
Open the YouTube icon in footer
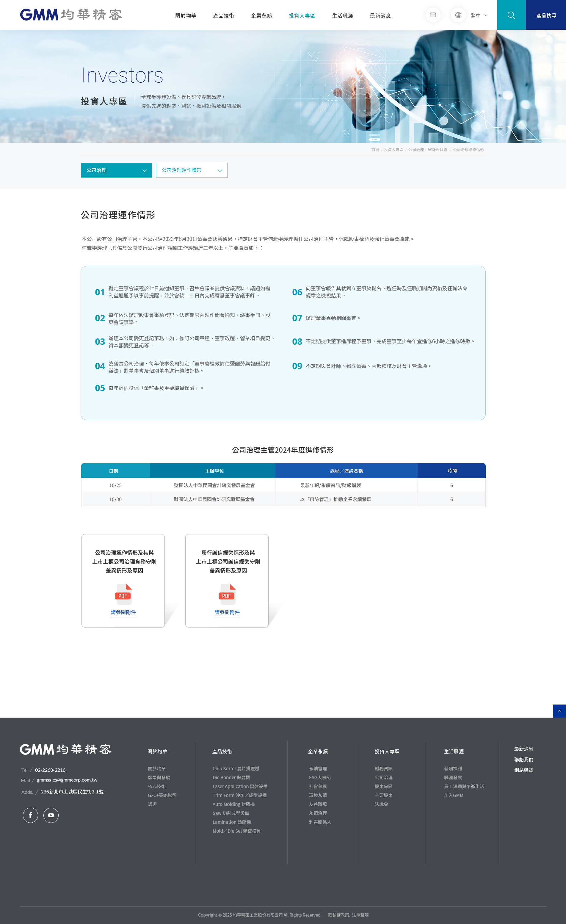coord(51,815)
